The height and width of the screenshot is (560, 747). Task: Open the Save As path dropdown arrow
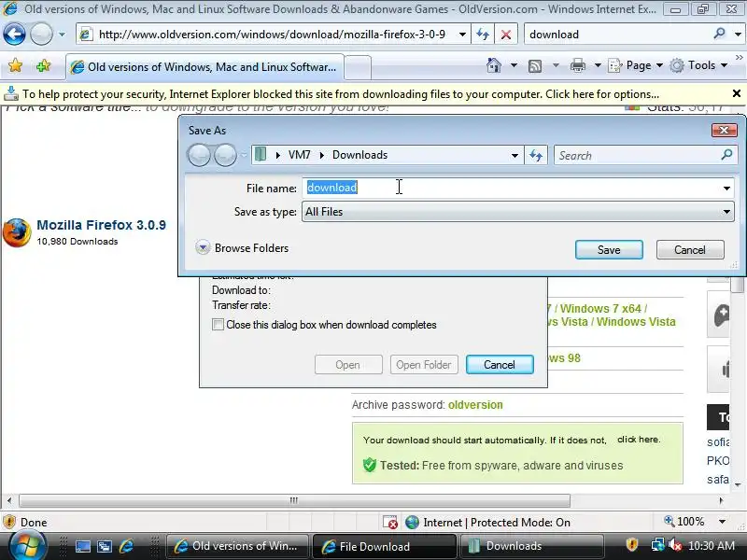(x=514, y=155)
